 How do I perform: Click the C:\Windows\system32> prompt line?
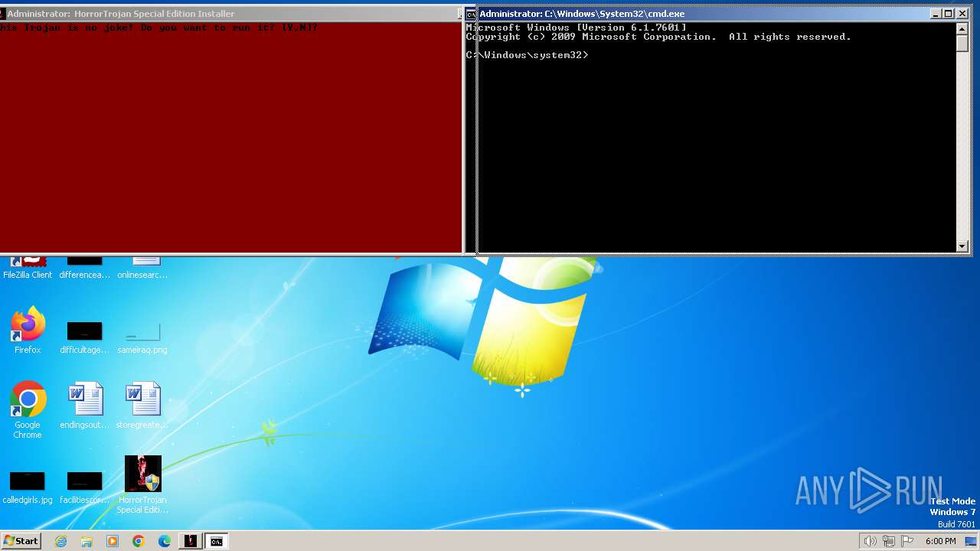click(527, 55)
